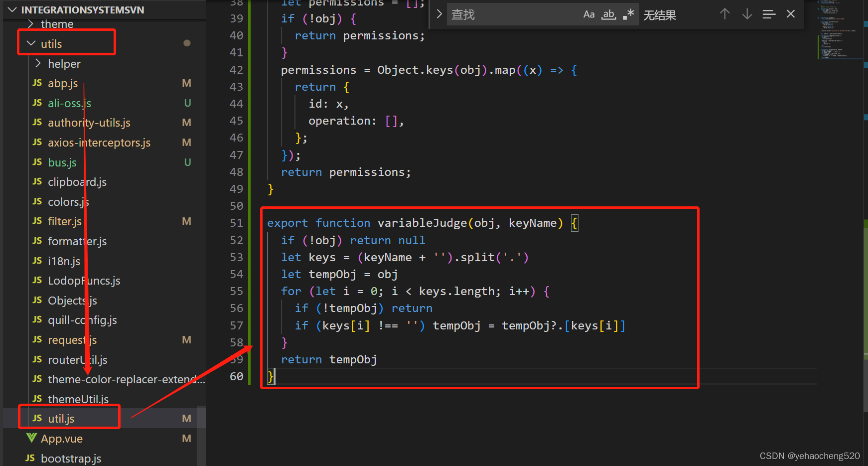Open authority-utils.js file
The width and height of the screenshot is (868, 466).
tap(89, 123)
